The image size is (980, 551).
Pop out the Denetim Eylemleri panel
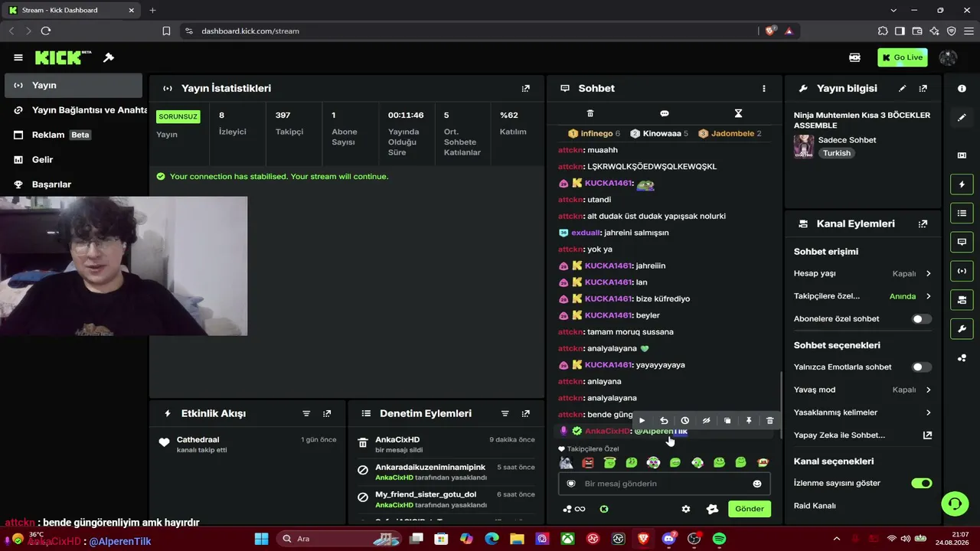[x=525, y=414]
